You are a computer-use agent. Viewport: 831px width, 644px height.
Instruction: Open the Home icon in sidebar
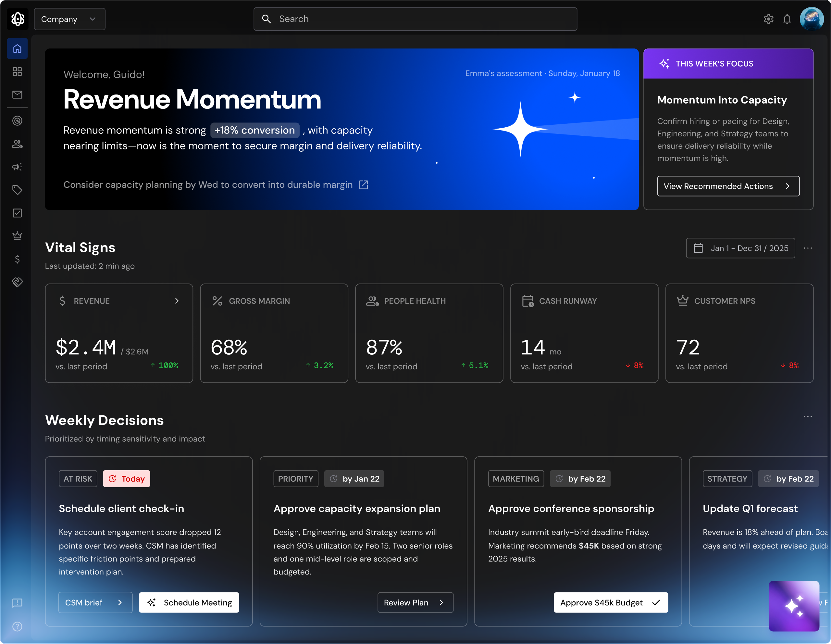[x=17, y=49]
